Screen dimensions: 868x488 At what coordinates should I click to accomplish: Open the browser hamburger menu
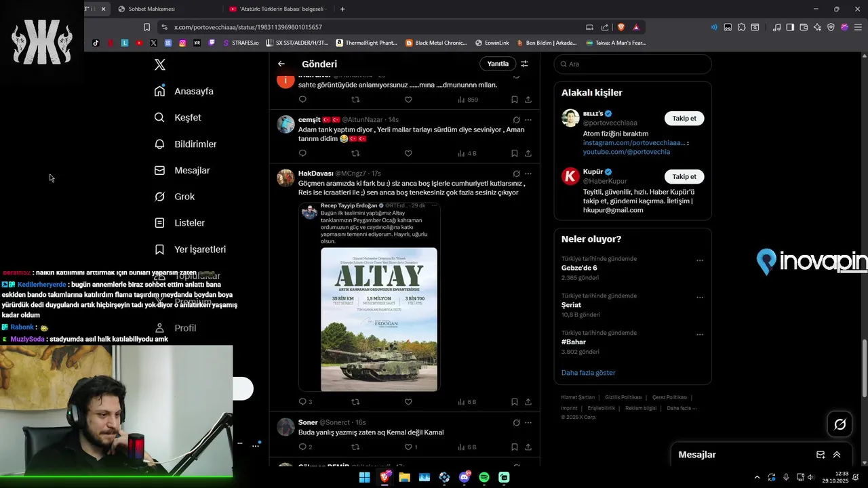pyautogui.click(x=858, y=27)
